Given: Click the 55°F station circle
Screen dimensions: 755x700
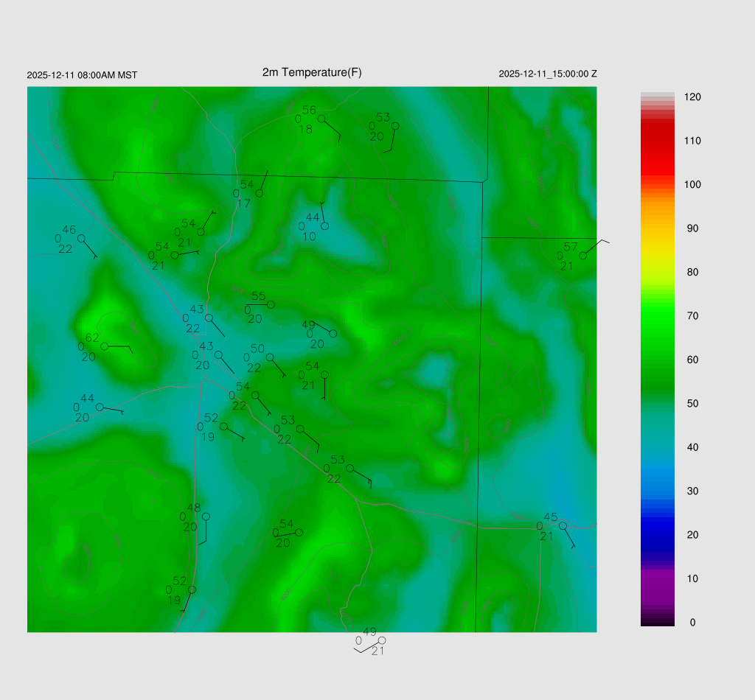Looking at the screenshot, I should [x=271, y=304].
